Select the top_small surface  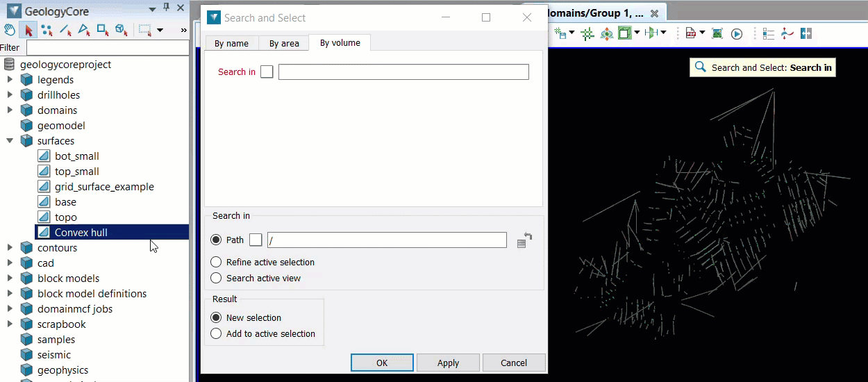[x=76, y=172]
